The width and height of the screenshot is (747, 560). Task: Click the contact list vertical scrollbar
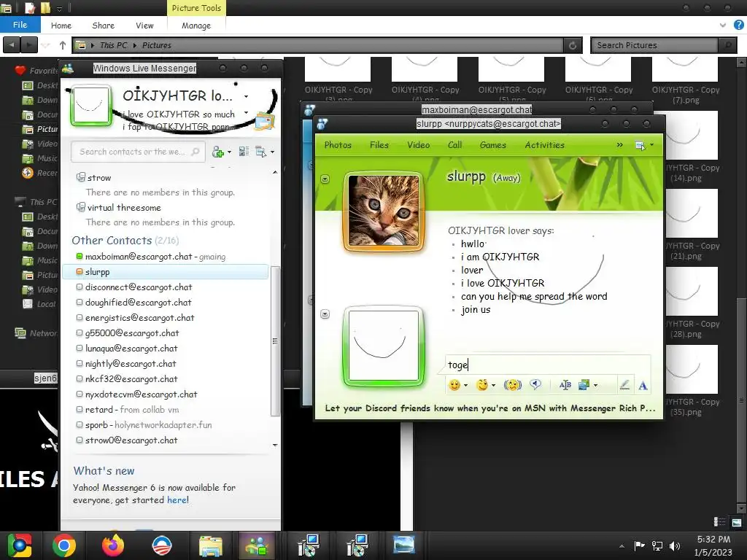coord(275,341)
